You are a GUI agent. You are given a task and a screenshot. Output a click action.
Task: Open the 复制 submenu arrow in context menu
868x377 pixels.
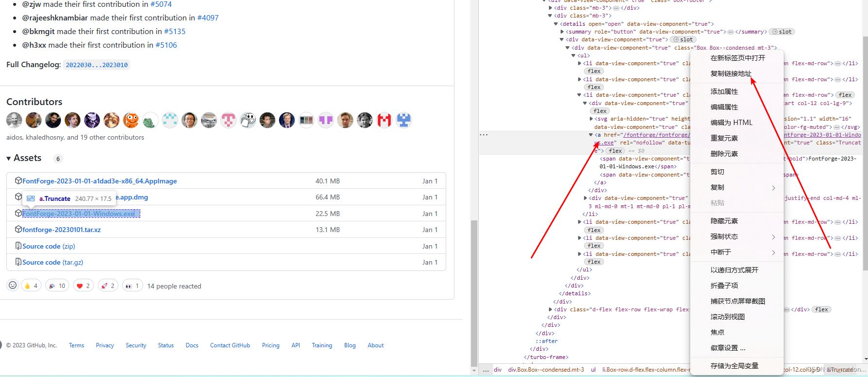pyautogui.click(x=773, y=188)
